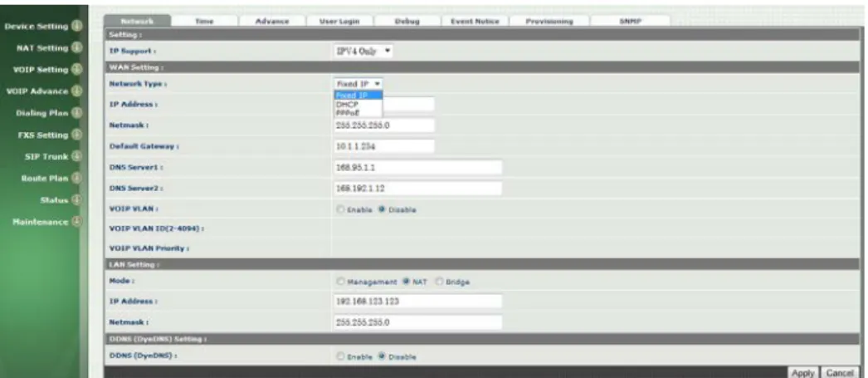Expand the VOIP Setting sidebar arrow icon
This screenshot has height=378, width=868.
click(x=77, y=69)
